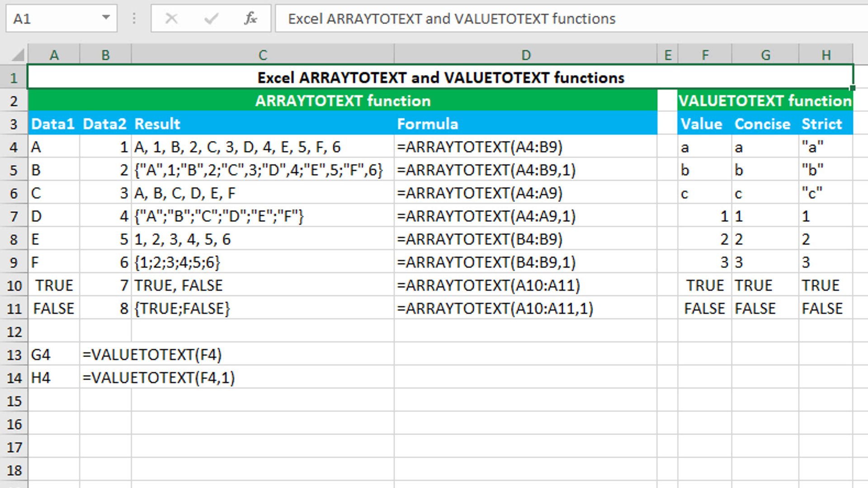Click Data1 cell containing 'TRUE' in row 10
The height and width of the screenshot is (488, 868).
coord(54,285)
